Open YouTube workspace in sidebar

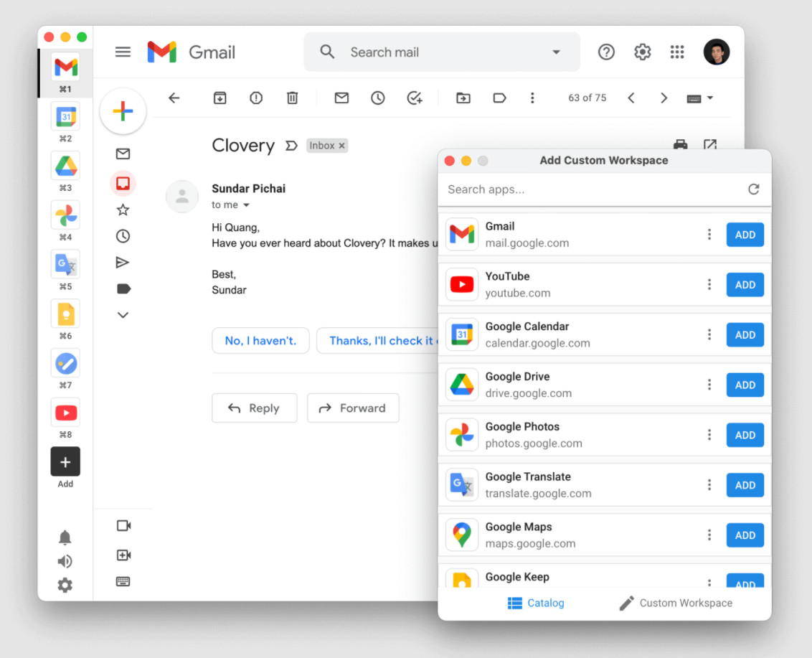[66, 413]
